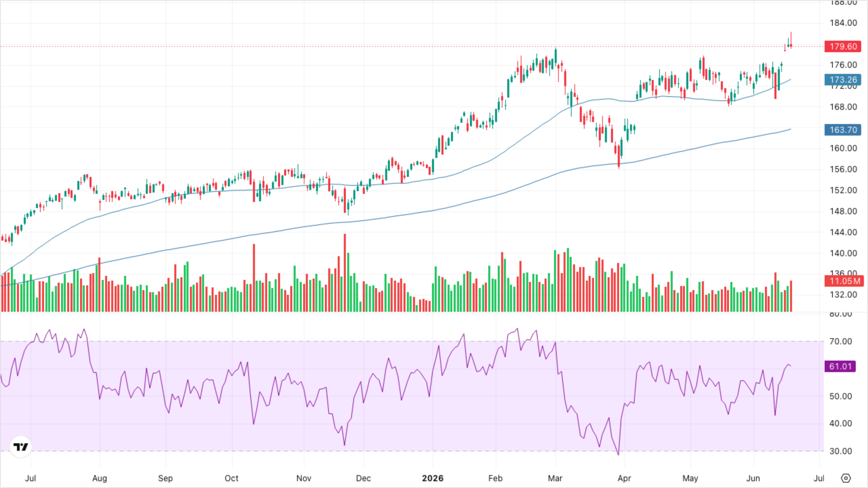Select the 11.05 M volume label
Image resolution: width=868 pixels, height=488 pixels.
tap(844, 281)
